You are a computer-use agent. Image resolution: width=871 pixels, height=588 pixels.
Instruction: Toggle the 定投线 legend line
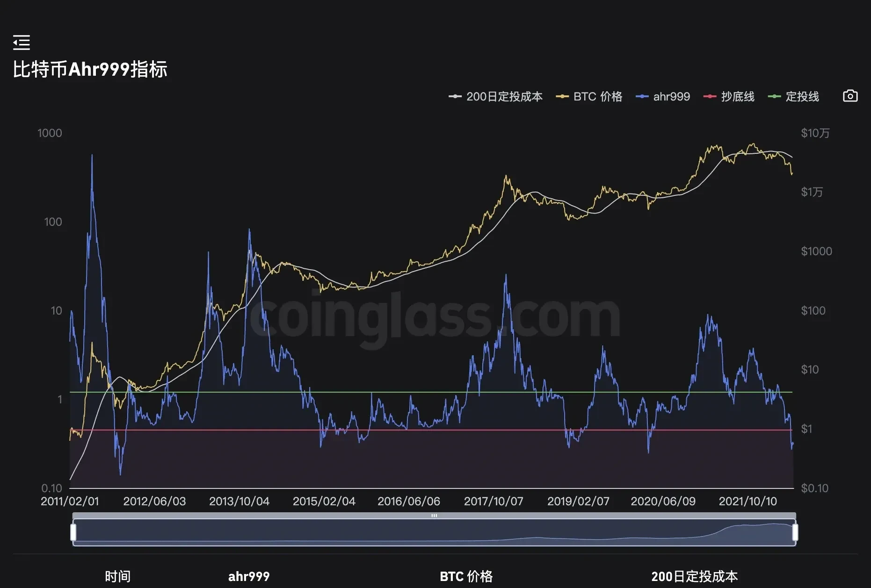[794, 97]
